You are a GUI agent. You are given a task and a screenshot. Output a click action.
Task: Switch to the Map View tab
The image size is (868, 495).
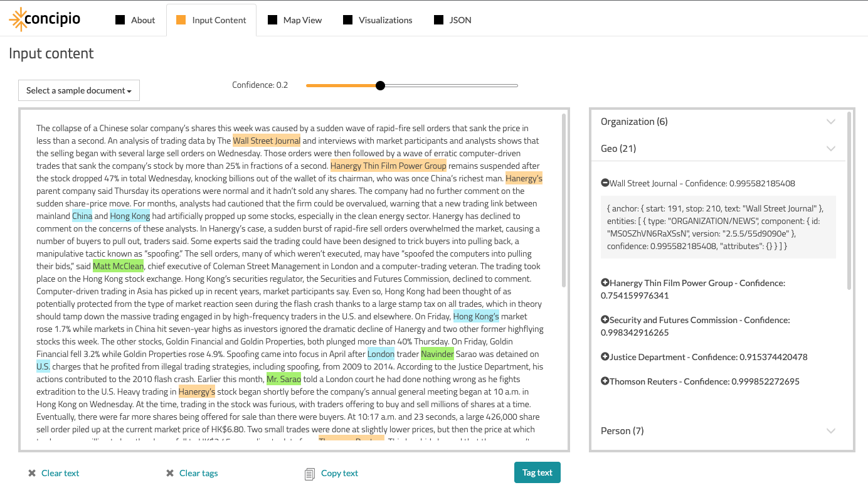click(295, 19)
